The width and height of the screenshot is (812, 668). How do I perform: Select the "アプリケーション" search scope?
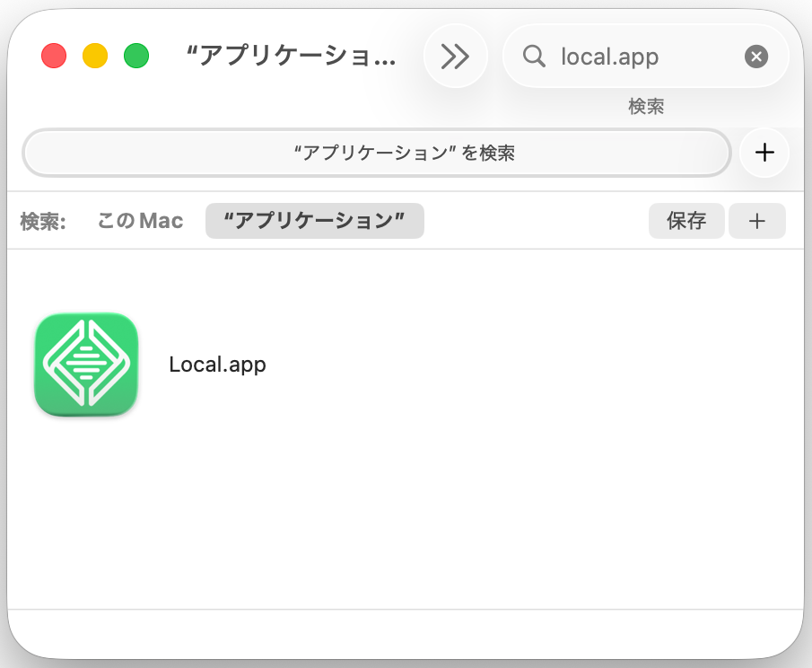[x=314, y=221]
